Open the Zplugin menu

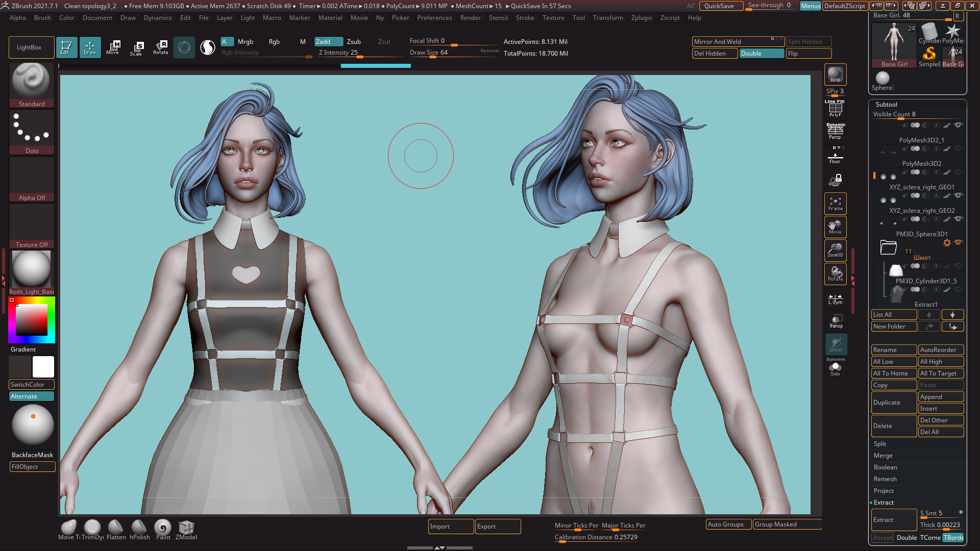tap(641, 18)
